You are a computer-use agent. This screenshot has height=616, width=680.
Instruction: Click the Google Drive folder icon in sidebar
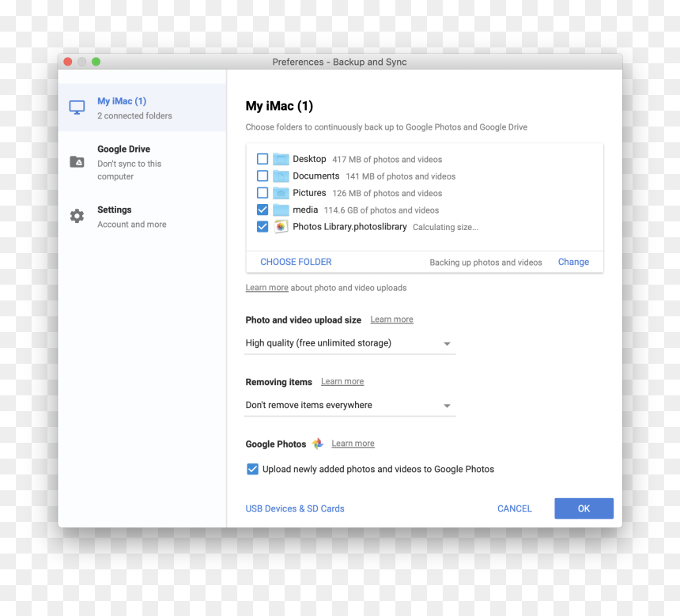tap(77, 162)
